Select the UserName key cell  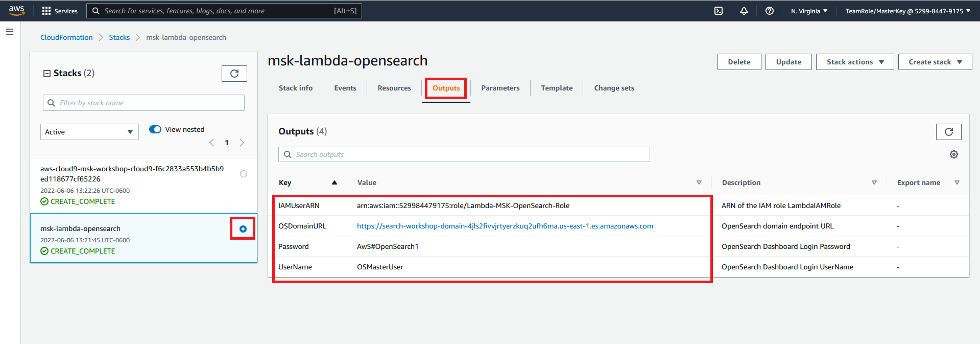[295, 267]
